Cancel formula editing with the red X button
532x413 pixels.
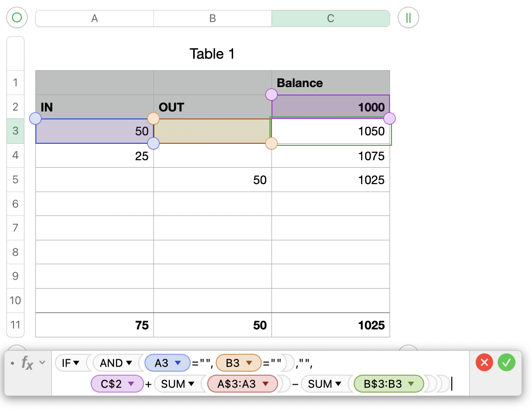[x=484, y=363]
